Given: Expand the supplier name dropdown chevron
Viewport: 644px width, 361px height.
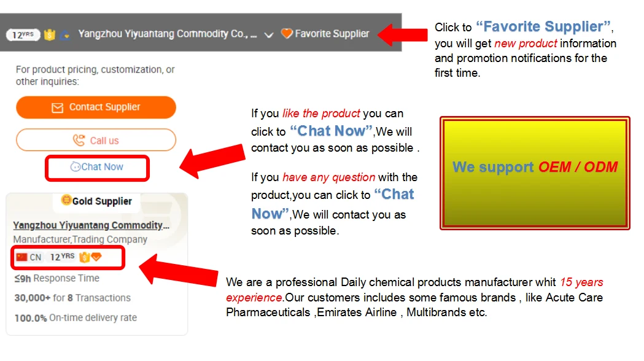Looking at the screenshot, I should (x=268, y=35).
